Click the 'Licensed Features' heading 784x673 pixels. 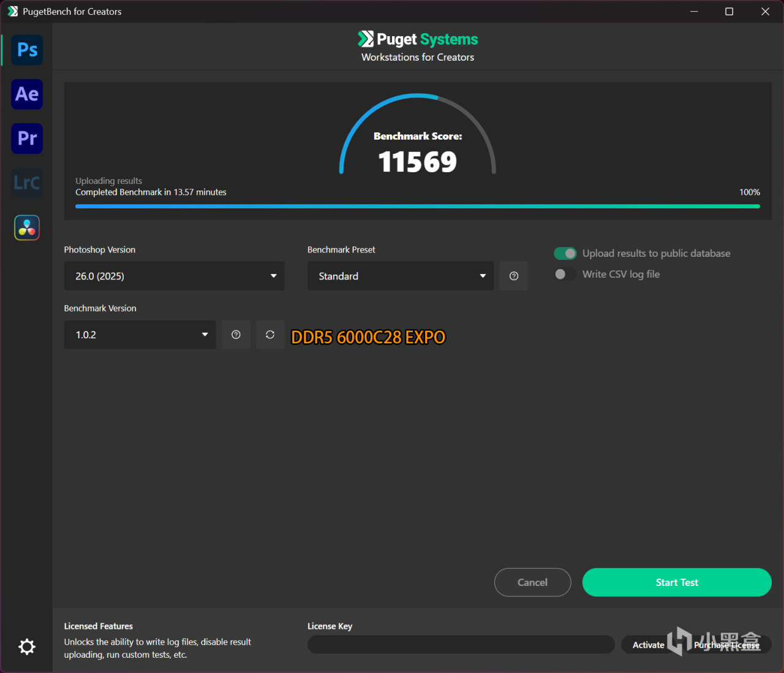[x=99, y=626]
